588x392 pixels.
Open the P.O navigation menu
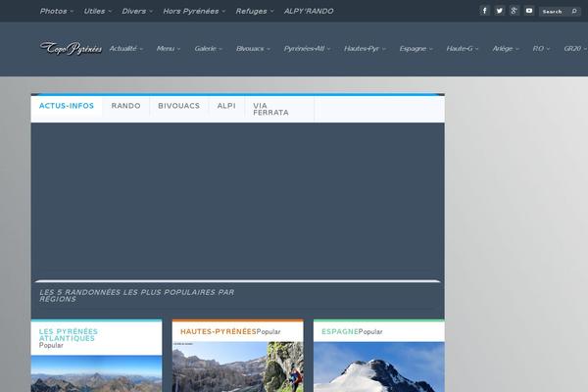[541, 49]
